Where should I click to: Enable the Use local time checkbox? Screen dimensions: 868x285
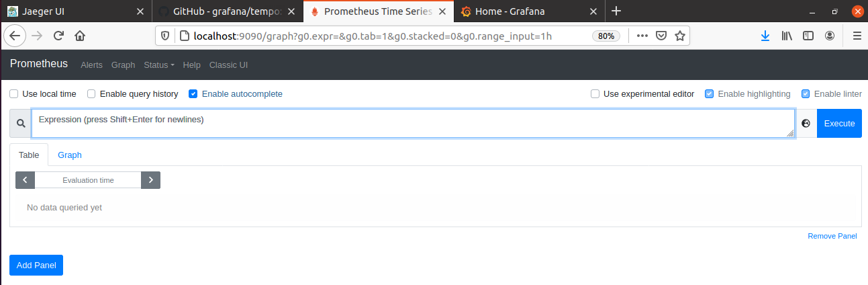click(x=13, y=94)
